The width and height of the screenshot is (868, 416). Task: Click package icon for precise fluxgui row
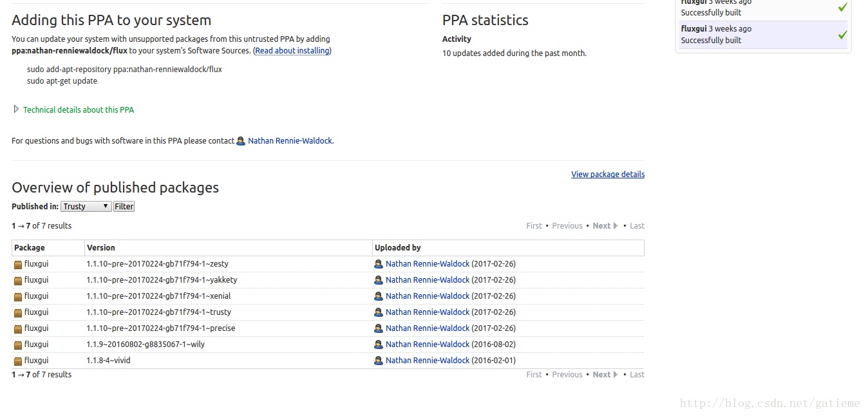click(18, 329)
